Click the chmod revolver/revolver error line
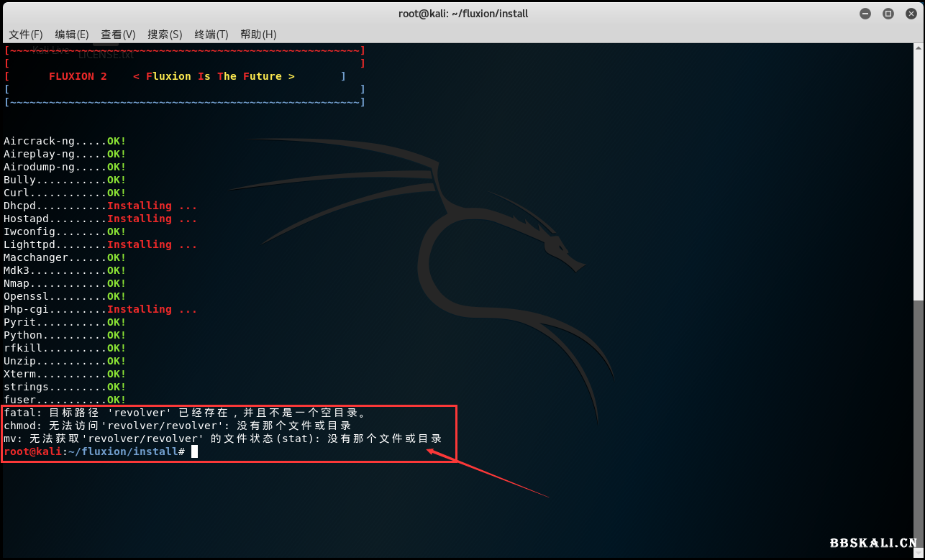This screenshot has height=560, width=925. coord(177,426)
